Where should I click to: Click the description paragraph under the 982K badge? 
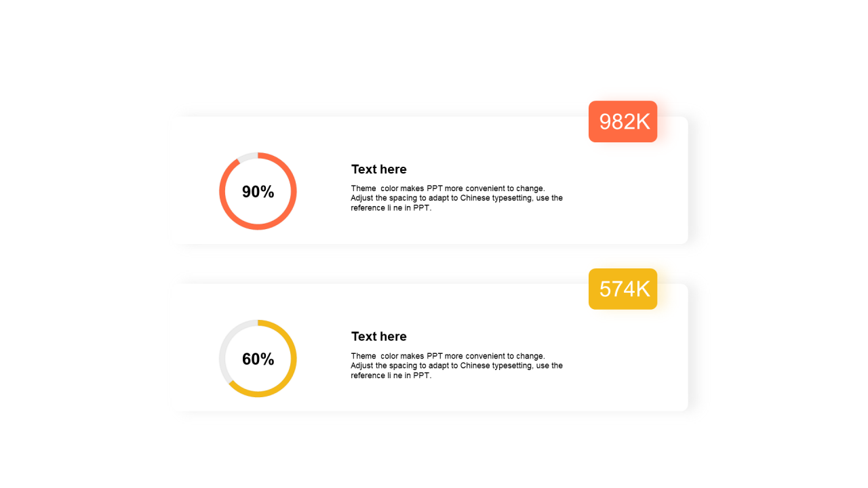point(456,198)
